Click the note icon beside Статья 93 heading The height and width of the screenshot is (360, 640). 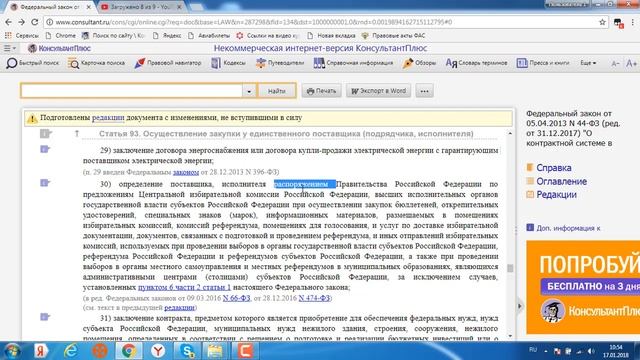coord(45,133)
